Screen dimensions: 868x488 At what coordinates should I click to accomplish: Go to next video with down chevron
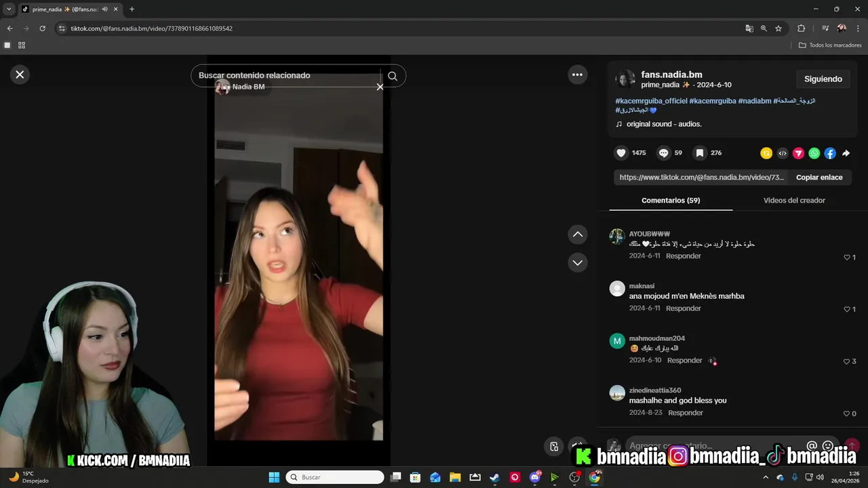577,262
